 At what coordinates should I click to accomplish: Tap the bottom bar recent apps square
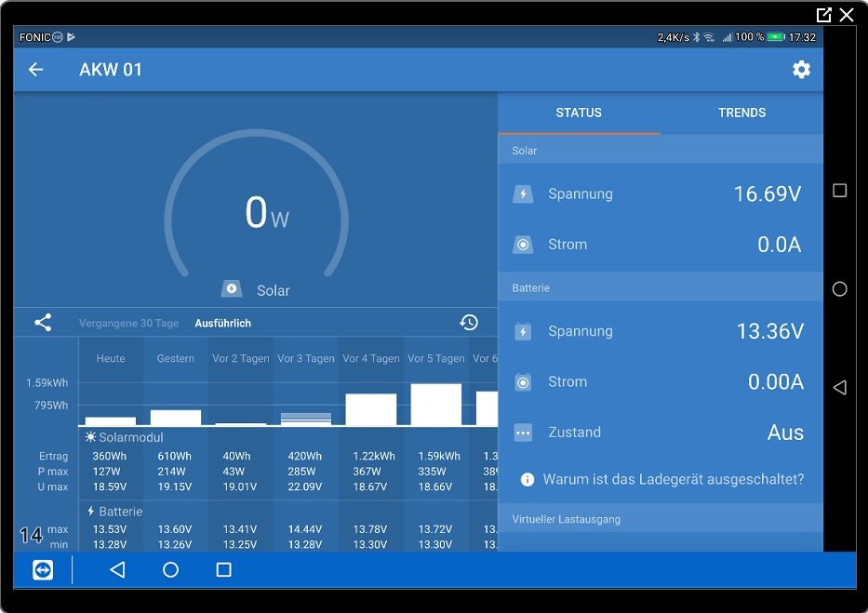(x=223, y=570)
